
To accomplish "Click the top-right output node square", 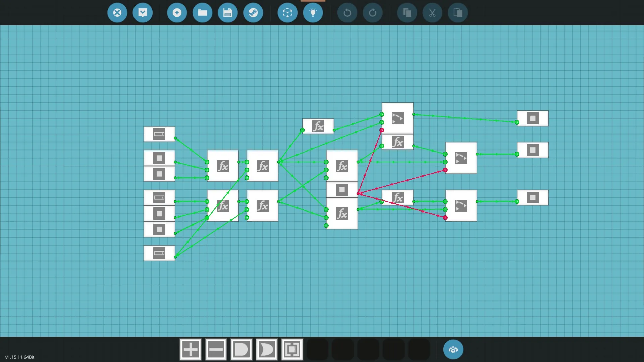I will point(533,118).
